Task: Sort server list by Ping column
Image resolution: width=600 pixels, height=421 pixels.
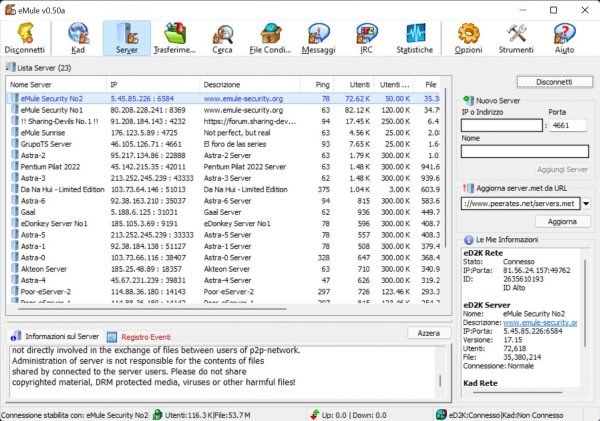Action: pyautogui.click(x=317, y=85)
